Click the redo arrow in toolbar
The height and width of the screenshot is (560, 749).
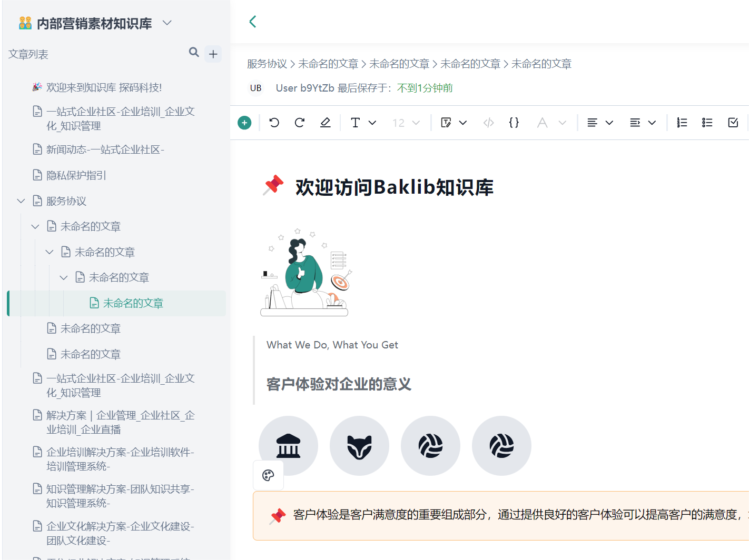coord(300,123)
